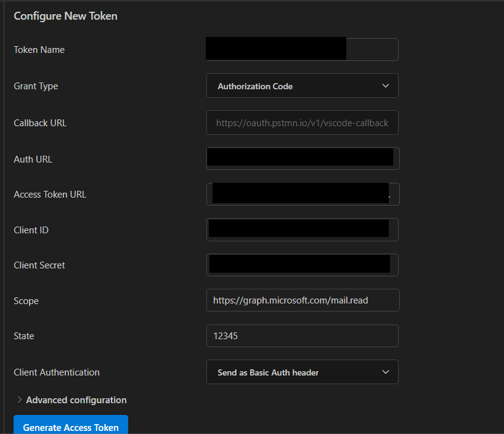Click the Send as Basic Auth header selector
The image size is (504, 434).
[302, 372]
